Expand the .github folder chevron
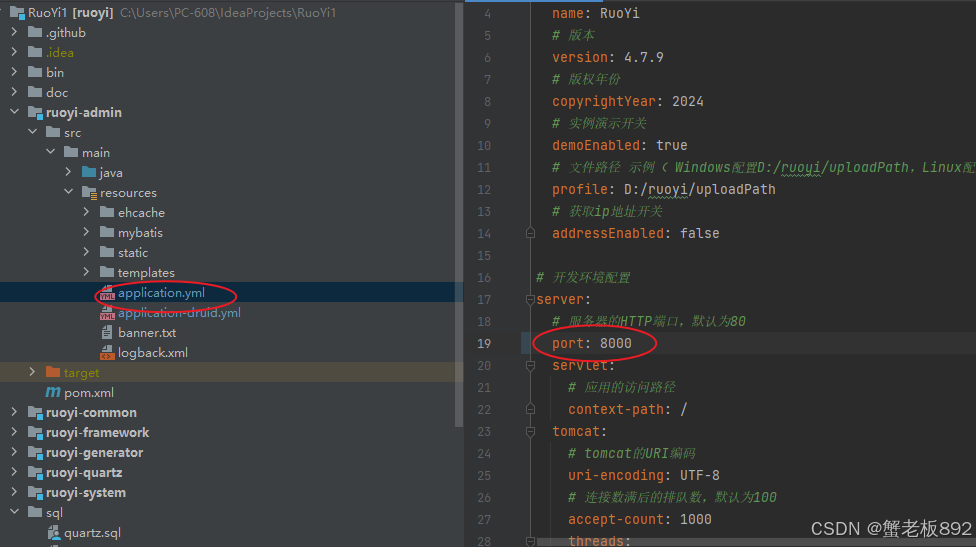Viewport: 976px width, 547px height. pyautogui.click(x=14, y=32)
